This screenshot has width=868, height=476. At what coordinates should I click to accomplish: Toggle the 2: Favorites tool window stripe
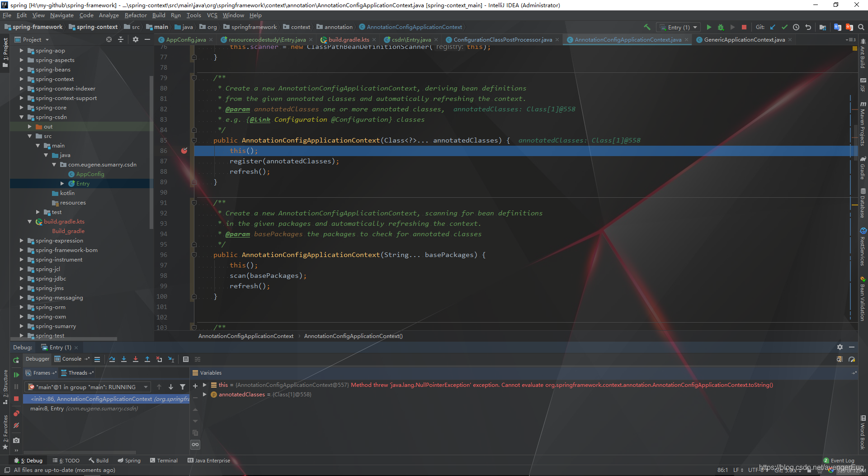5,432
